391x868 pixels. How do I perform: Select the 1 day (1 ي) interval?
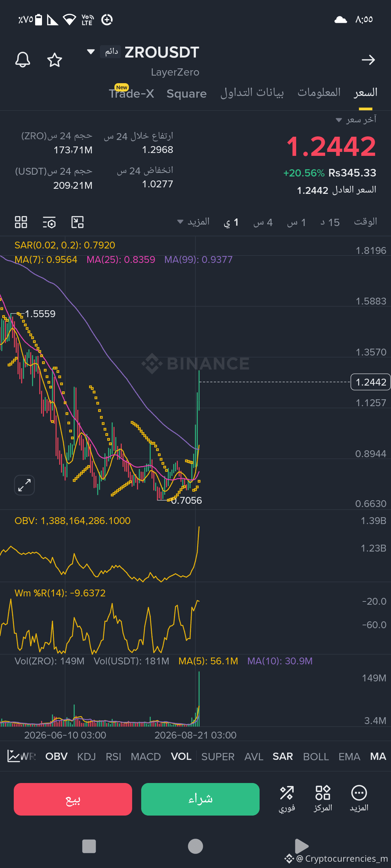coord(231,222)
